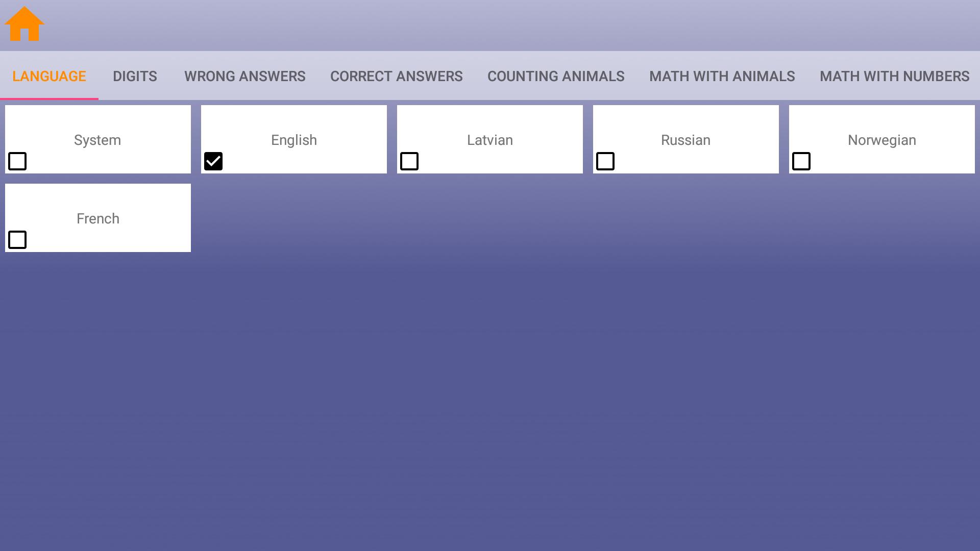Select the Correct Answers tab
The image size is (980, 551).
[x=396, y=76]
